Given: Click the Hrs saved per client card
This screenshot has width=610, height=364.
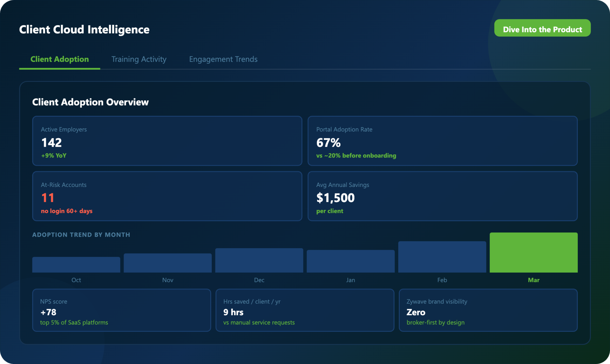Looking at the screenshot, I should coord(305,310).
